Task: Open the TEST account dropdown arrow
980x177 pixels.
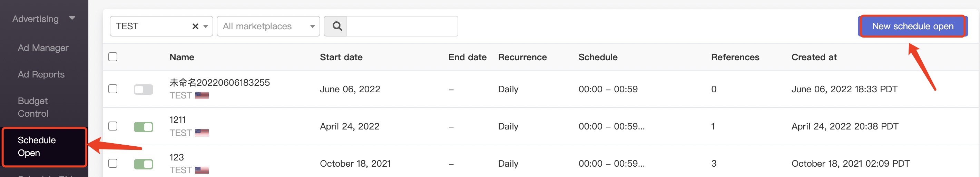Action: [x=205, y=26]
